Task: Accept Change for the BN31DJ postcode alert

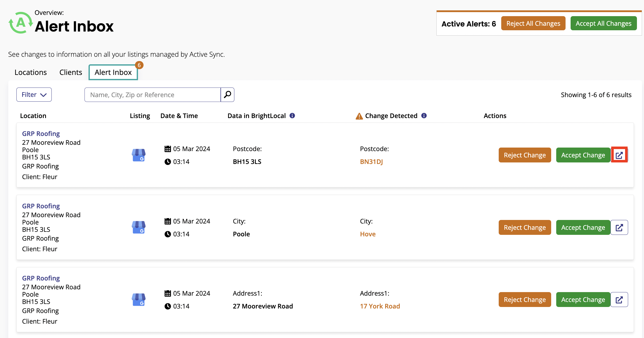Action: 583,155
